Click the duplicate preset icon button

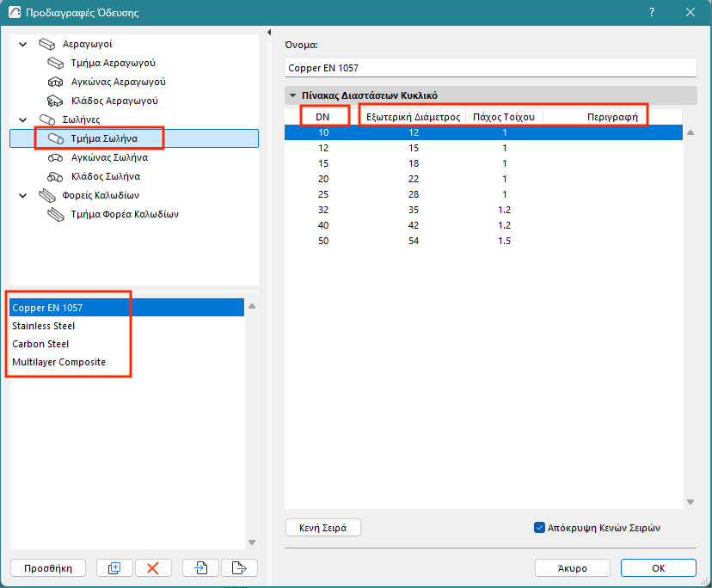(114, 568)
